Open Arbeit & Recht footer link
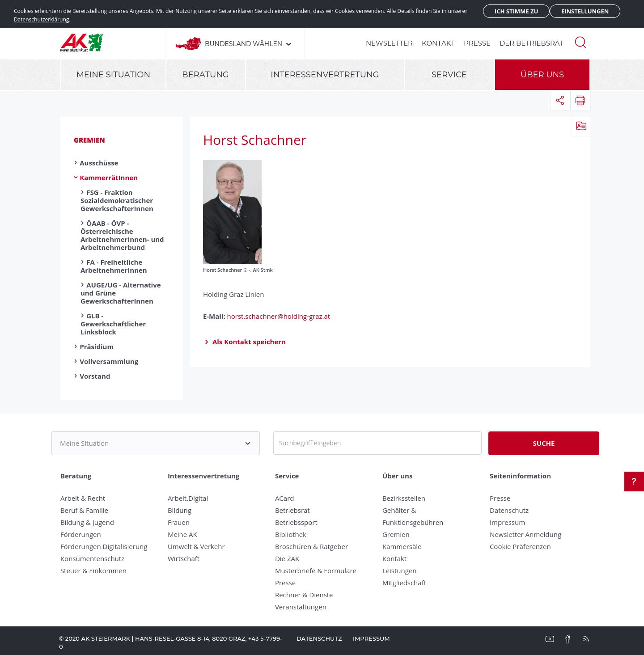Image resolution: width=644 pixels, height=655 pixels. tap(83, 498)
